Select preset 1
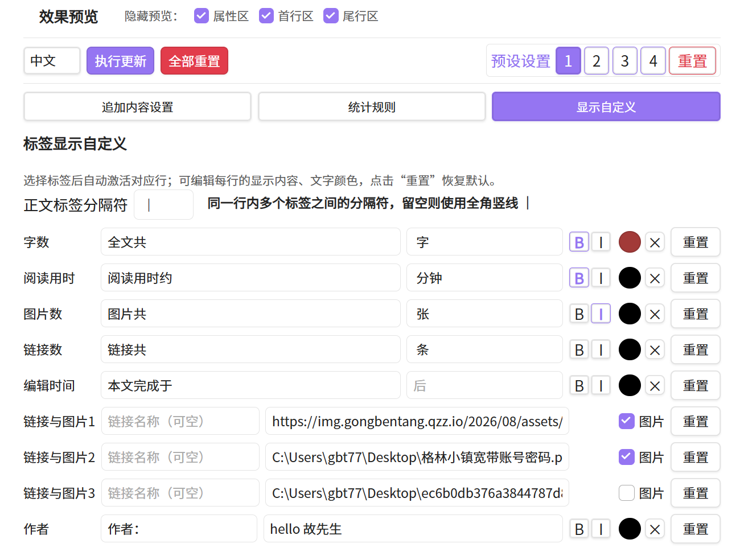Screen dimensions: 740x560 point(568,61)
